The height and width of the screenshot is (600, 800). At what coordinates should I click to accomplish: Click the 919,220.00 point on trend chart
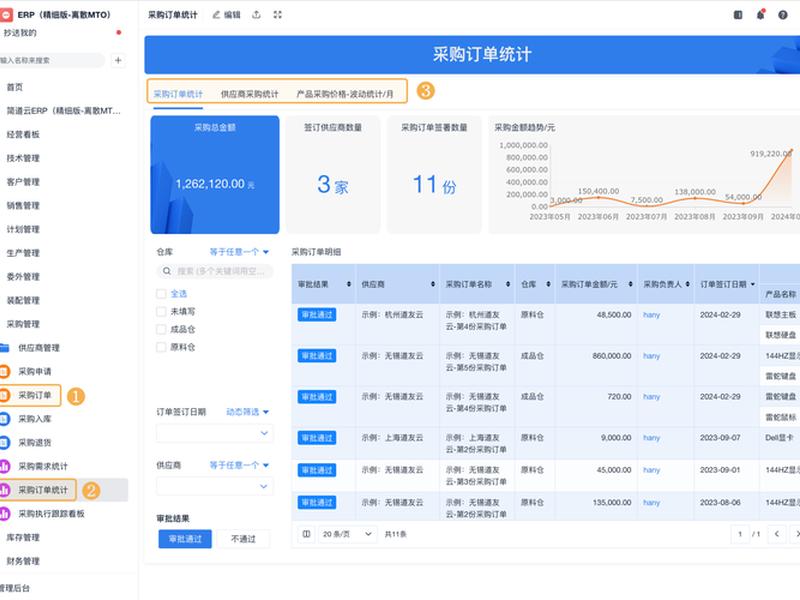click(x=790, y=152)
